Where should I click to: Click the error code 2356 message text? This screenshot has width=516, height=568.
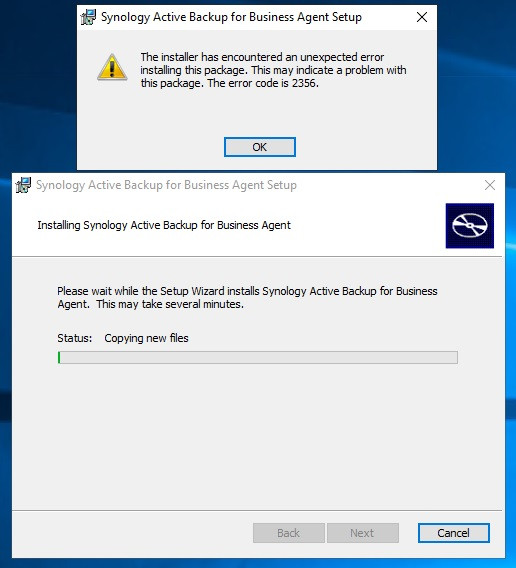click(x=273, y=70)
